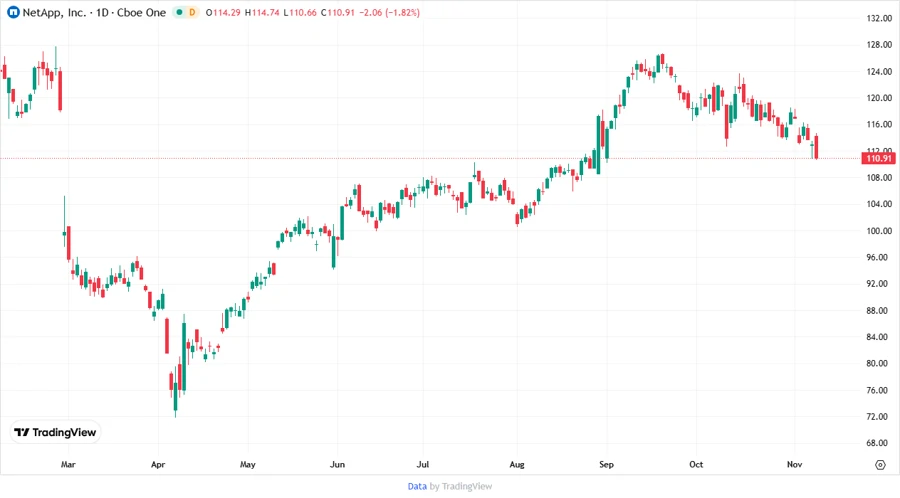Click the 88.00 price axis label

pos(879,310)
